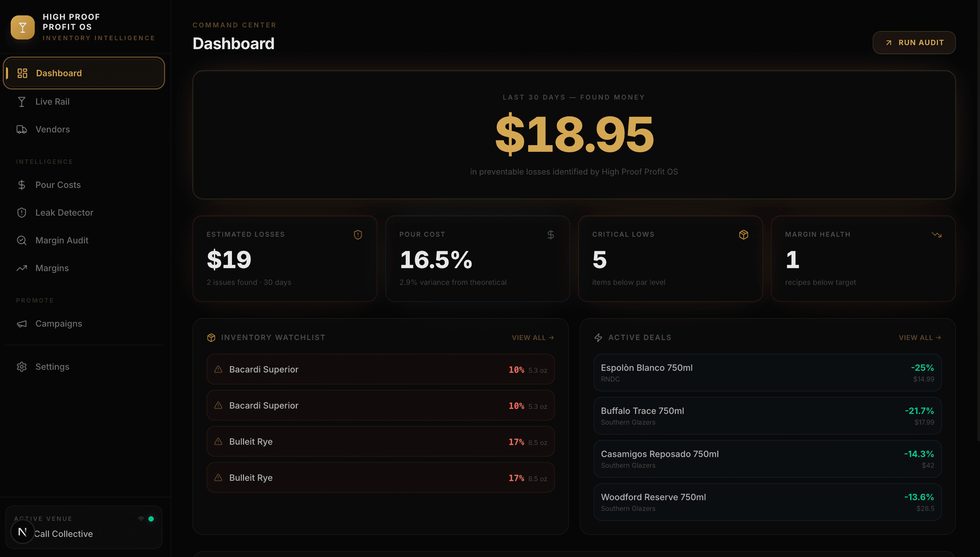Click the lightning icon beside Active Deals
This screenshot has width=980, height=557.
[x=598, y=337]
